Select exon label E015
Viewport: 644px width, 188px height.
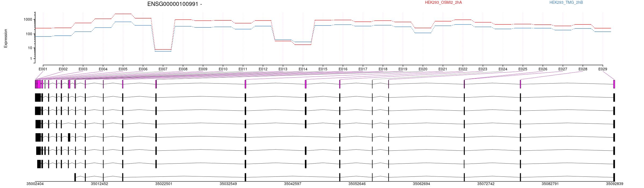pos(323,69)
